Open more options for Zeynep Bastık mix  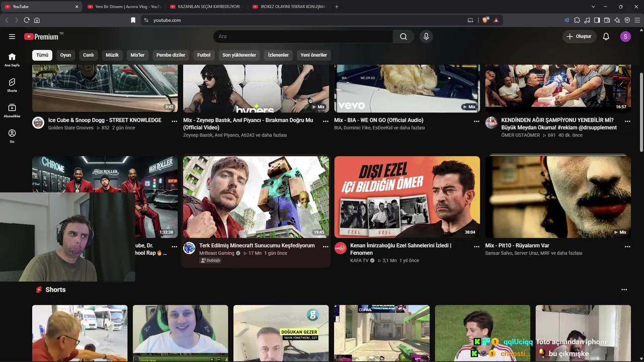326,121
